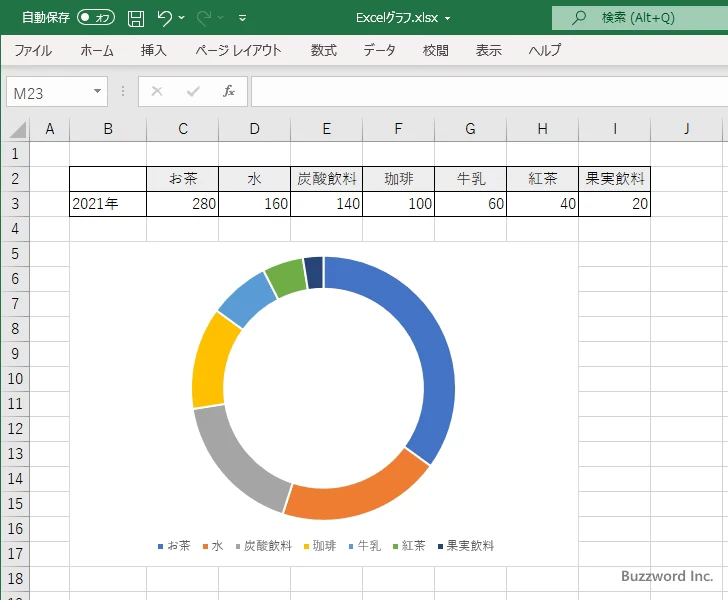Click the 水 legend entry
This screenshot has height=600, width=728.
(213, 546)
